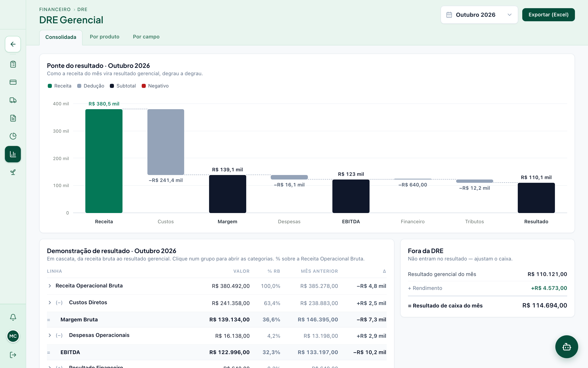
Task: Click the Negativo legend color swatch
Action: (x=144, y=86)
